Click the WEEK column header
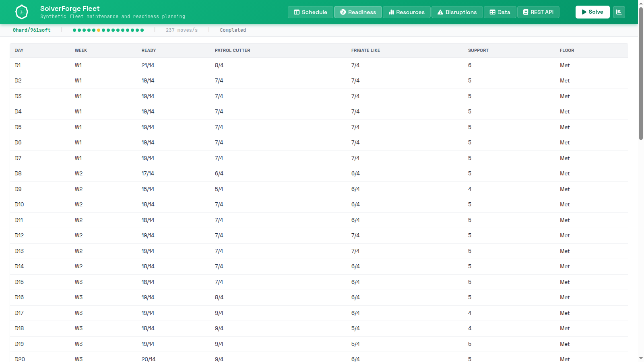The height and width of the screenshot is (362, 644). [81, 50]
